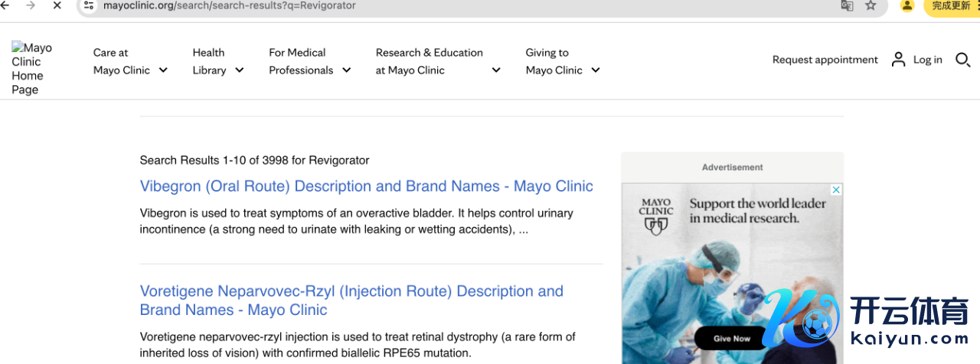Click the Give Now ad button
Image resolution: width=980 pixels, height=364 pixels.
[x=732, y=338]
